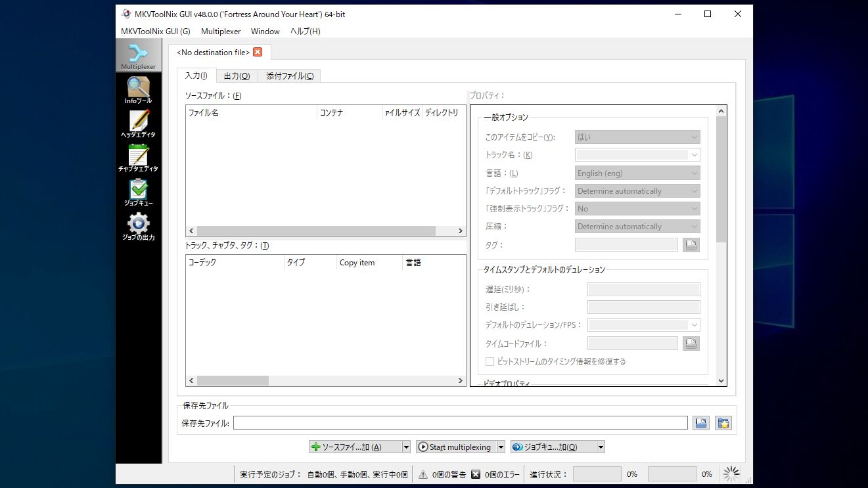Sort by container (コンテナ) column header
Screen dimensions: 868x488
(350, 113)
